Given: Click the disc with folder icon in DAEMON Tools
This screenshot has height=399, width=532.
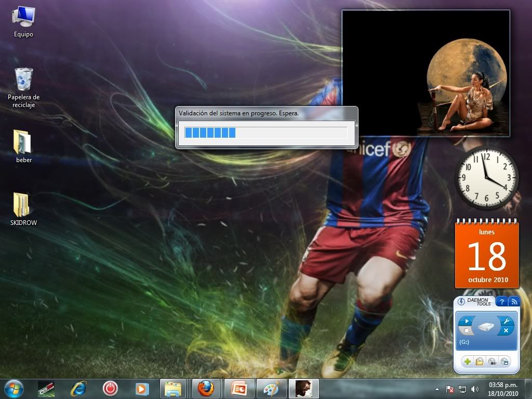Looking at the screenshot, I should coord(479,362).
